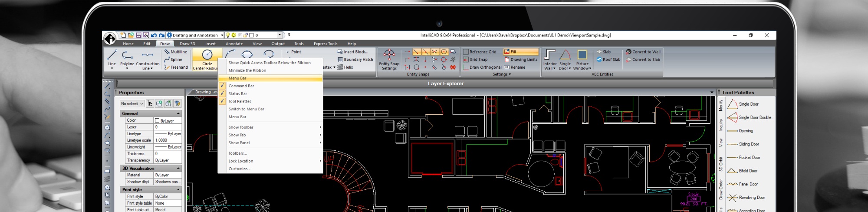Click the New drawing icon in quick access

click(123, 35)
